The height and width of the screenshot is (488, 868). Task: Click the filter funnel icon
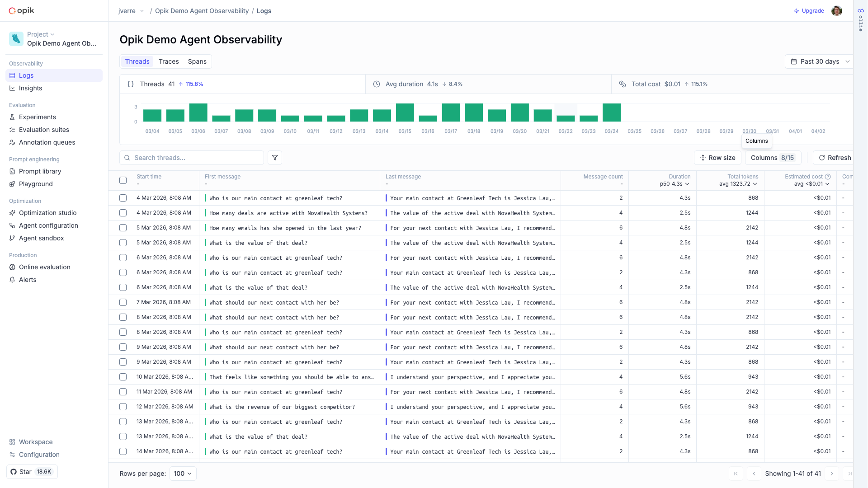pos(275,158)
